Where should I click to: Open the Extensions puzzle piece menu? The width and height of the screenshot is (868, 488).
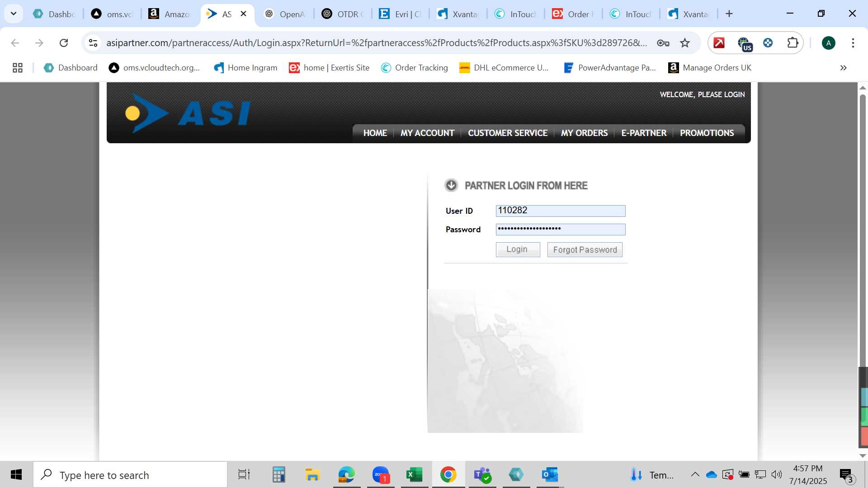793,43
